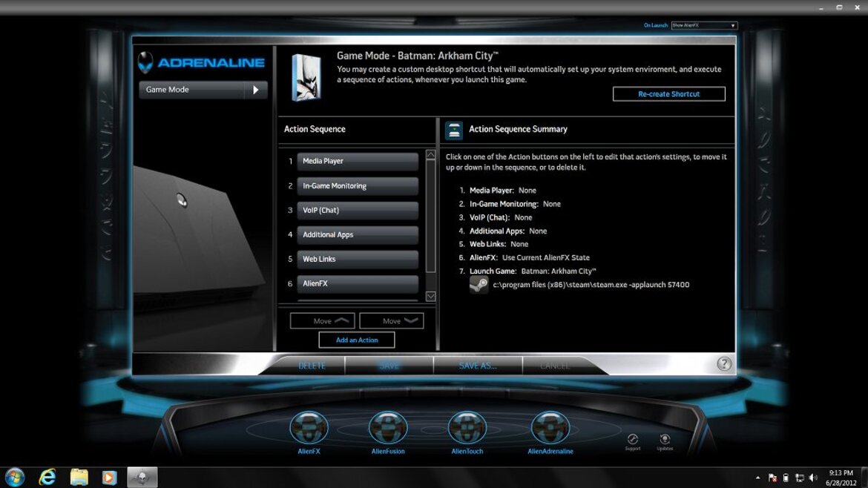This screenshot has width=868, height=488.
Task: Open the On Launch dropdown
Action: click(x=704, y=25)
